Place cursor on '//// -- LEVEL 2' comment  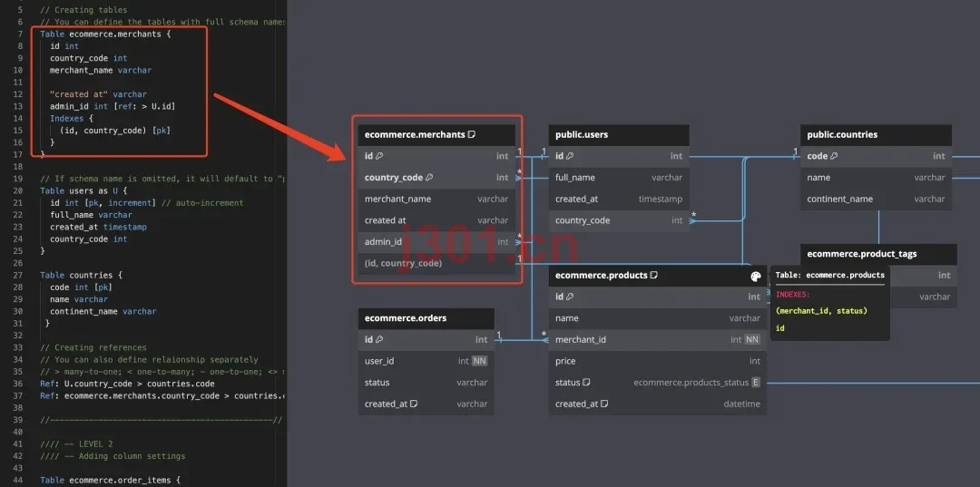(76, 443)
